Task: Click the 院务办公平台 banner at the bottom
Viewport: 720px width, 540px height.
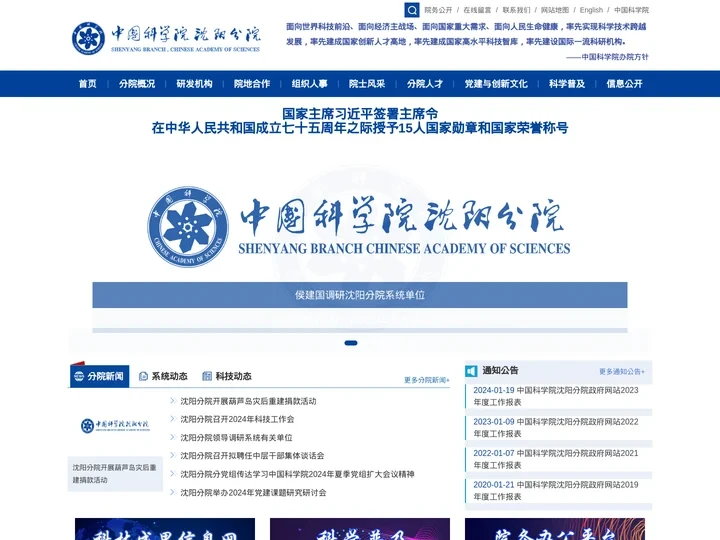Action: tap(555, 529)
